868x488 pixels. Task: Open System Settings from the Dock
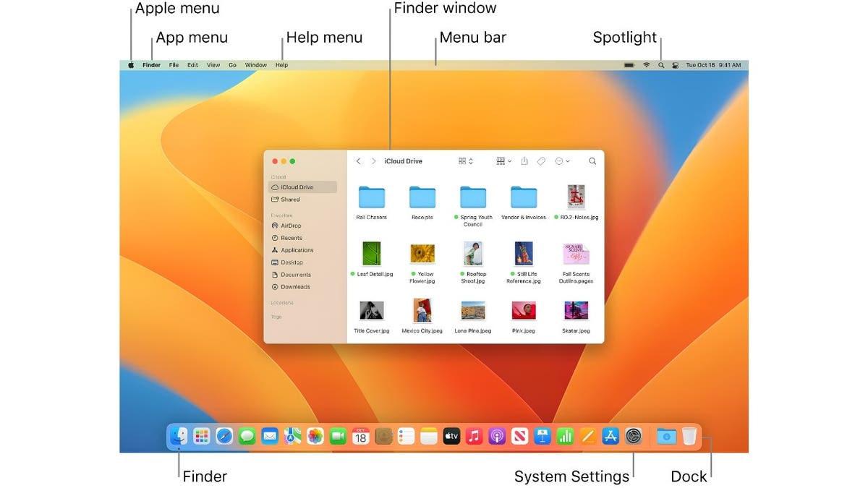click(x=634, y=436)
